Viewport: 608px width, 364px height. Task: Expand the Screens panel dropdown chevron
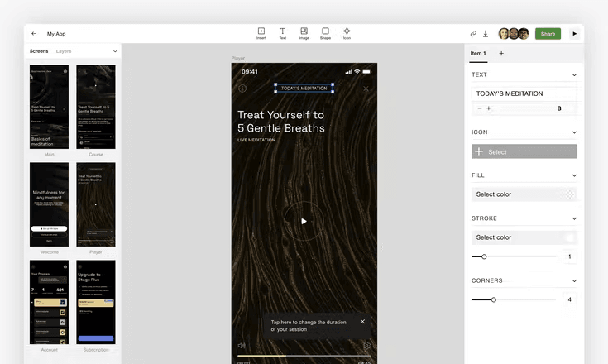pyautogui.click(x=115, y=51)
